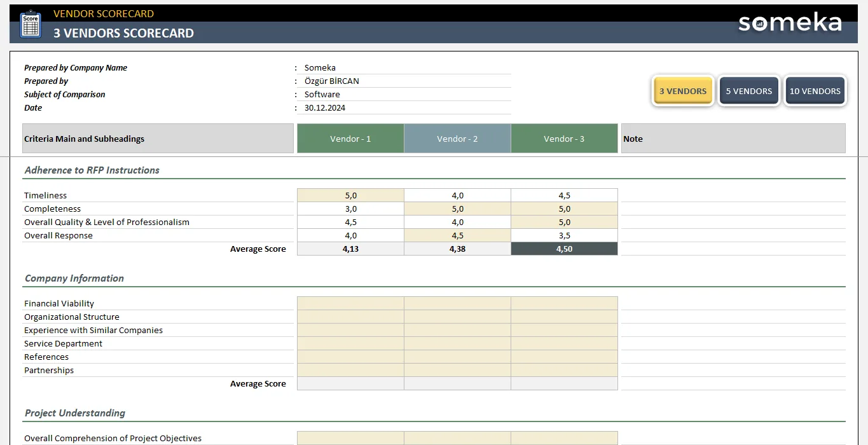Screen dimensions: 868x445
Task: Click the Note column header
Action: [733, 139]
